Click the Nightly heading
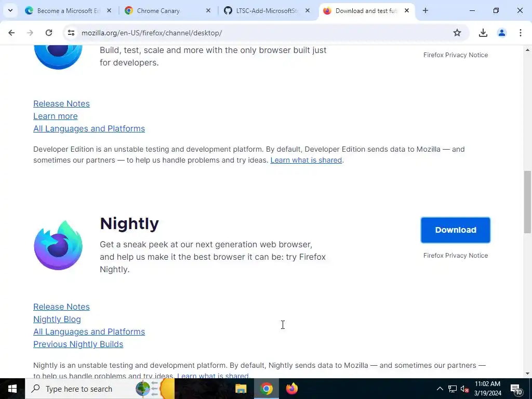Image resolution: width=532 pixels, height=399 pixels. point(129,223)
